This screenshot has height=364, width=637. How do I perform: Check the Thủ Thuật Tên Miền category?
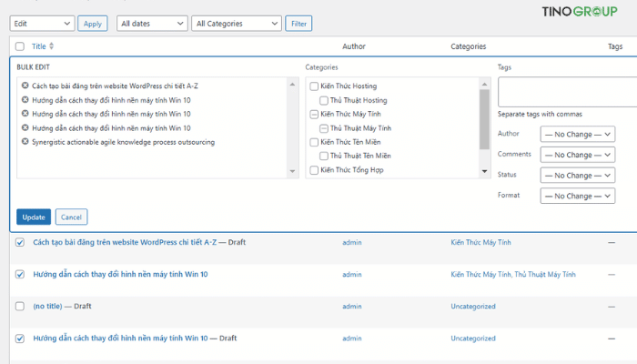324,156
